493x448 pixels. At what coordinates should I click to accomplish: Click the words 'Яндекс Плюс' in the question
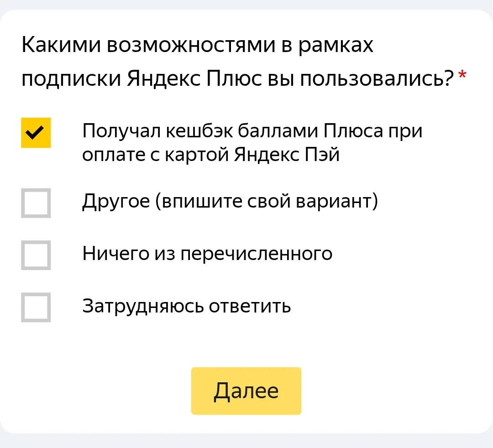pos(194,78)
